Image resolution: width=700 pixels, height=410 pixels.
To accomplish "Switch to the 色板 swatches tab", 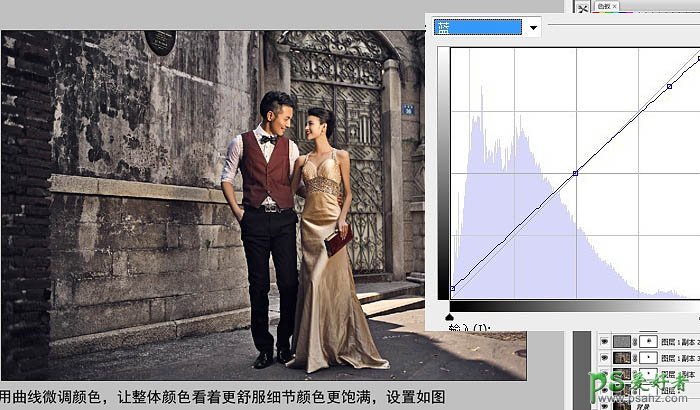I will pos(603,6).
